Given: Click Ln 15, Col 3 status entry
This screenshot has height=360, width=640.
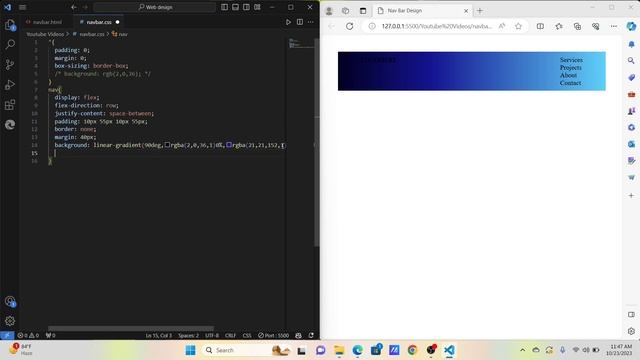Looking at the screenshot, I should 158,336.
